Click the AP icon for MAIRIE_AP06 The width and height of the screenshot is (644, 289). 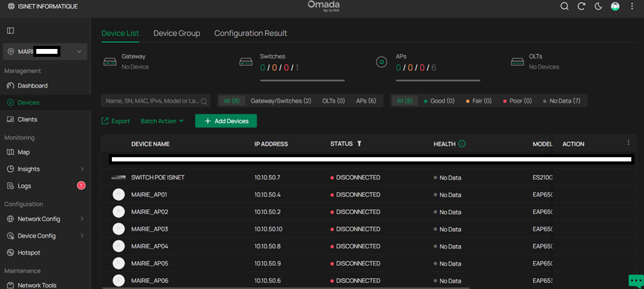(x=119, y=281)
